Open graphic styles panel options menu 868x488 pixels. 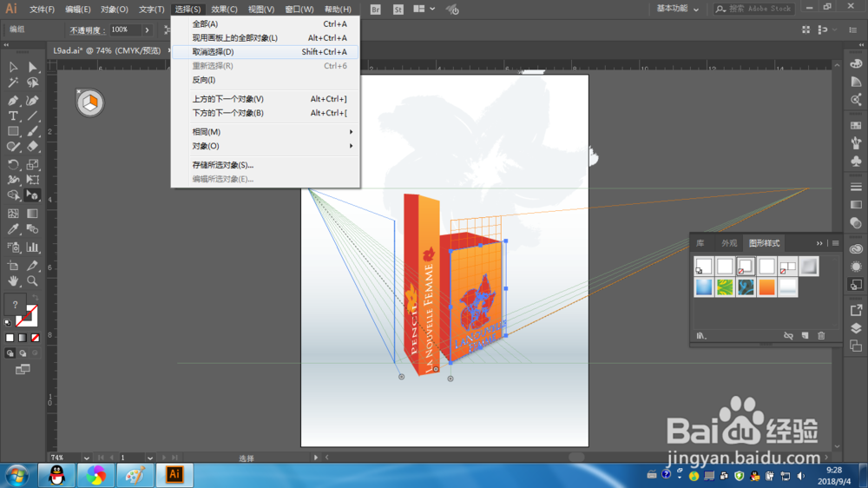(836, 243)
